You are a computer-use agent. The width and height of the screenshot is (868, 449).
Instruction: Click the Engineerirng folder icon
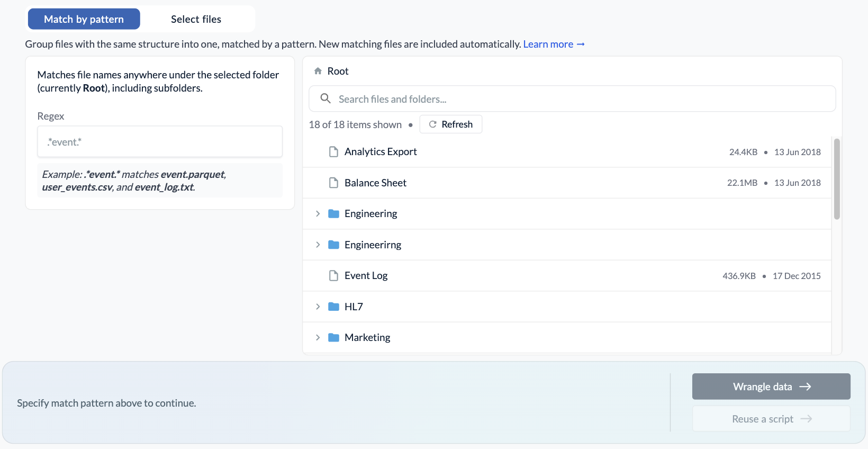pyautogui.click(x=333, y=245)
